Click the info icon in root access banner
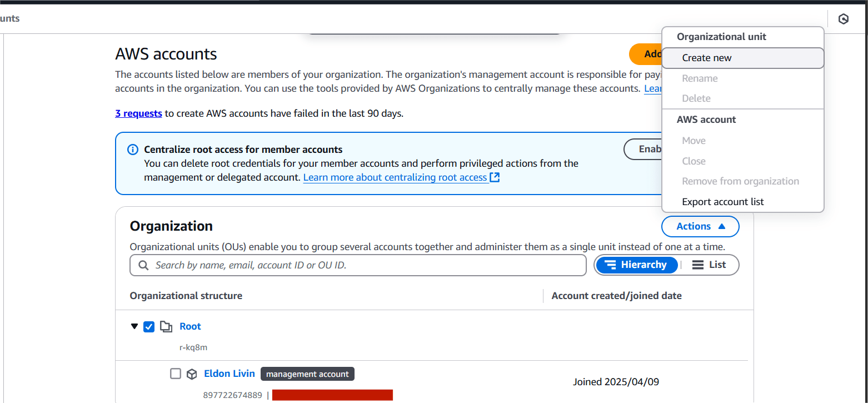This screenshot has width=868, height=403. (133, 150)
